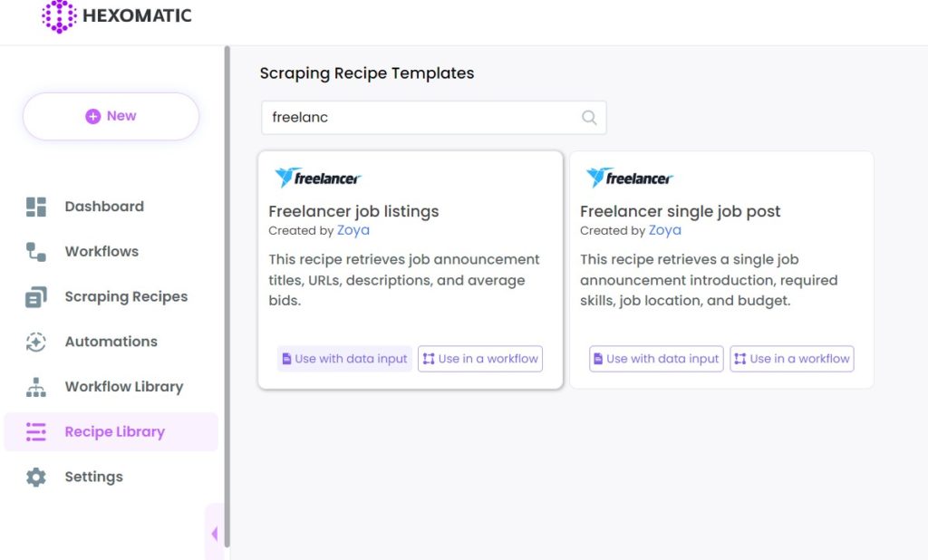The width and height of the screenshot is (928, 560).
Task: Click the Settings gear icon
Action: click(36, 478)
